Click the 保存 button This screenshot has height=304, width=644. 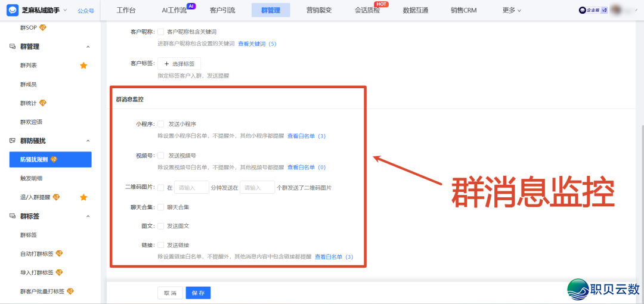[198, 293]
